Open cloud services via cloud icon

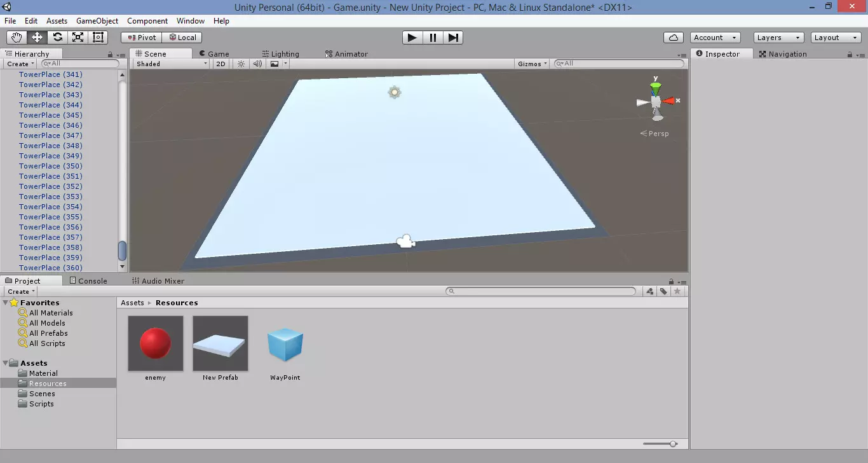tap(673, 38)
